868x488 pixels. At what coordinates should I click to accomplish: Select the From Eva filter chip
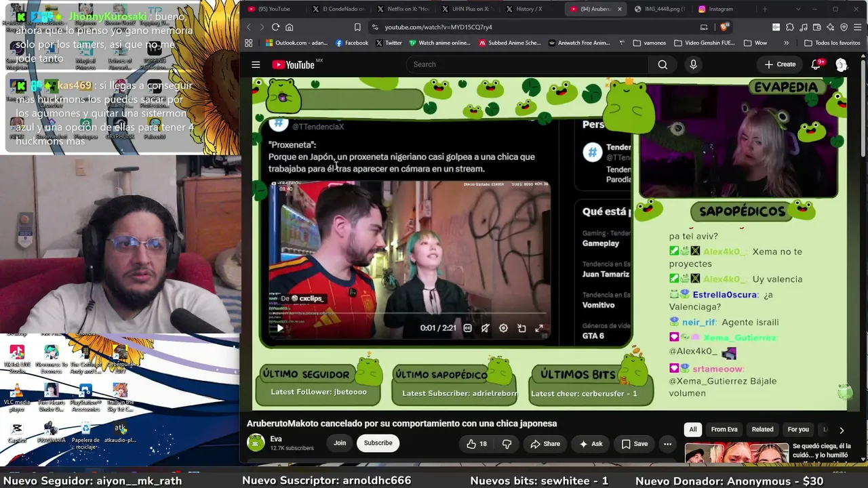coord(724,430)
